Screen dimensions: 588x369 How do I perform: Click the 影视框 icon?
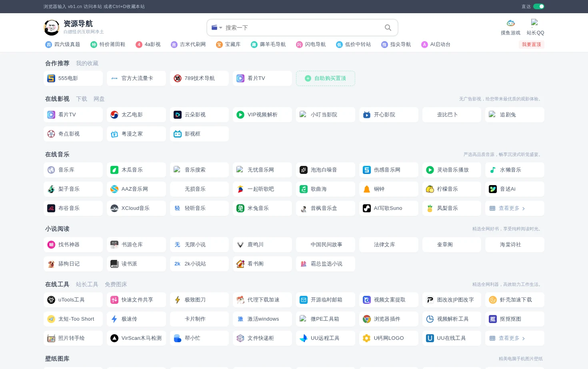coord(178,134)
